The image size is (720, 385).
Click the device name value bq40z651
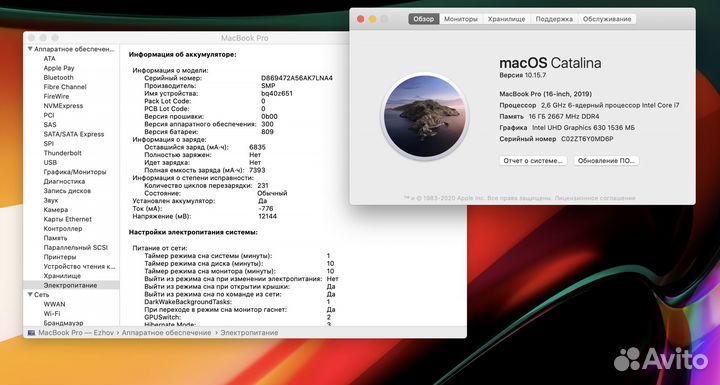[x=276, y=93]
